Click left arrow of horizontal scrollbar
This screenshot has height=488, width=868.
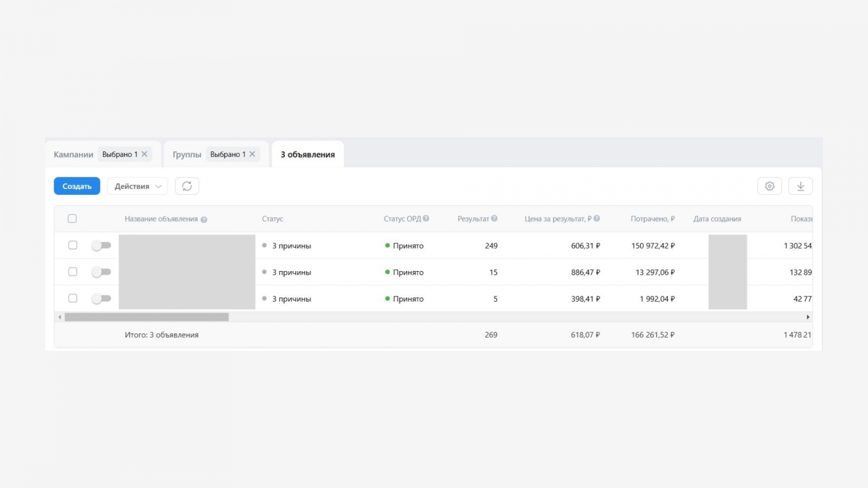point(60,317)
